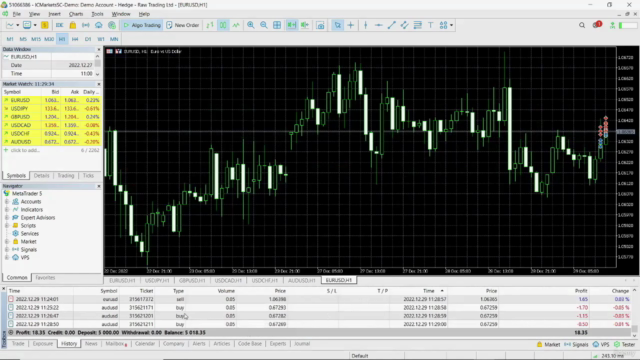Open the IDE MetaEditor icon
Viewport: 640px width, 360px height.
60,25
